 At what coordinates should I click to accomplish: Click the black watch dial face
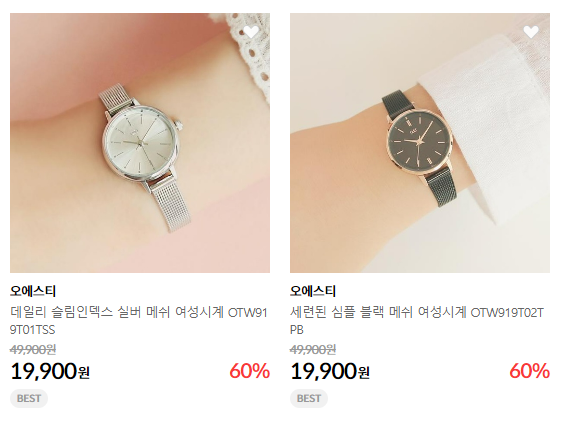tap(418, 140)
